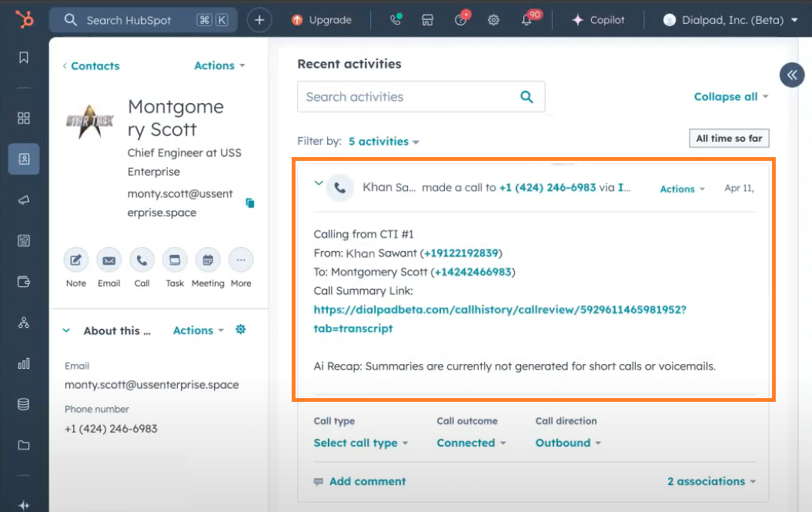
Task: Open the Data management database icon
Action: [x=24, y=404]
